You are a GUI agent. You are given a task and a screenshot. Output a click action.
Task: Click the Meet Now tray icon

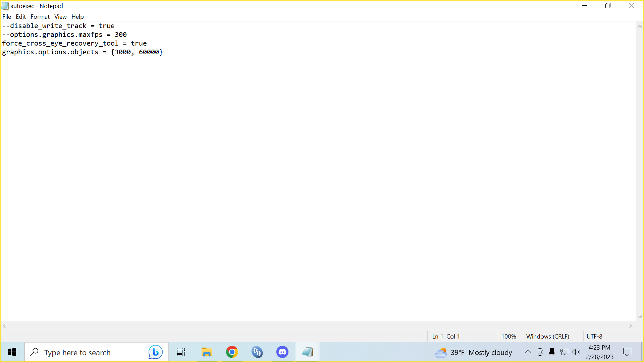click(540, 352)
